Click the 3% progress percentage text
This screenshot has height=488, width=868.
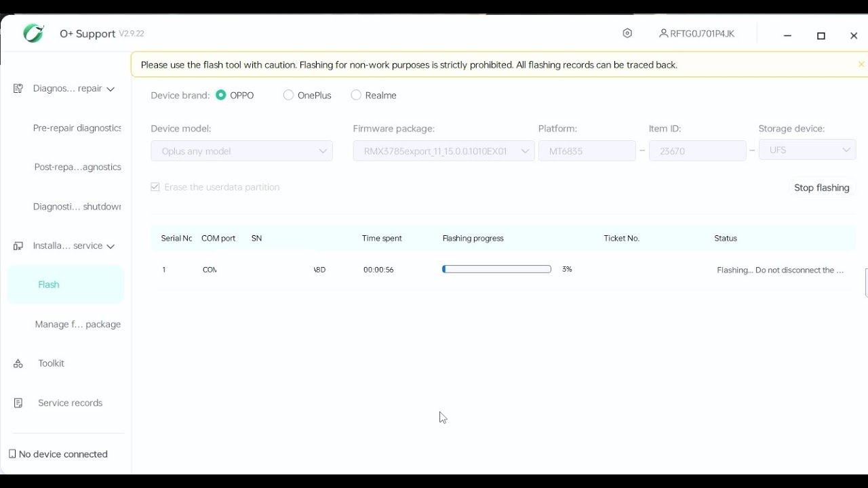point(567,269)
